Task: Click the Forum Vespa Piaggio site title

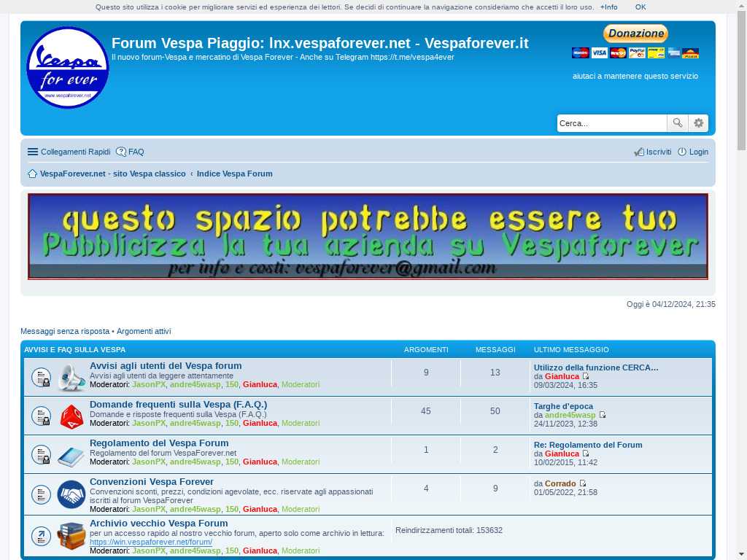Action: 320,43
